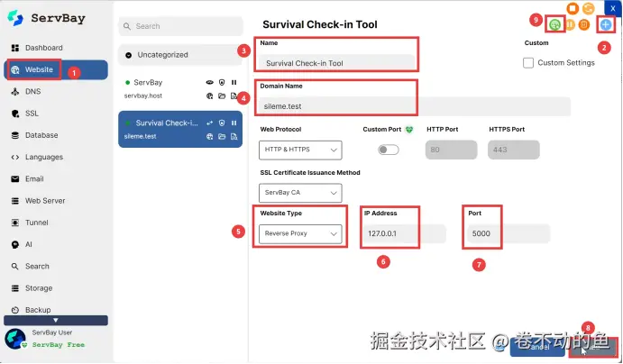Open Dashboard in the sidebar
Image resolution: width=623 pixels, height=364 pixels.
56,48
